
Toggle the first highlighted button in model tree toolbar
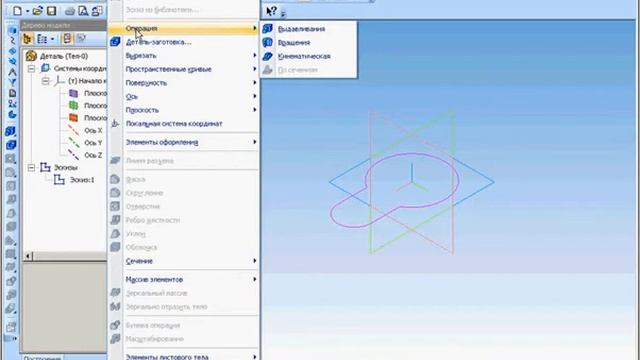(x=28, y=39)
